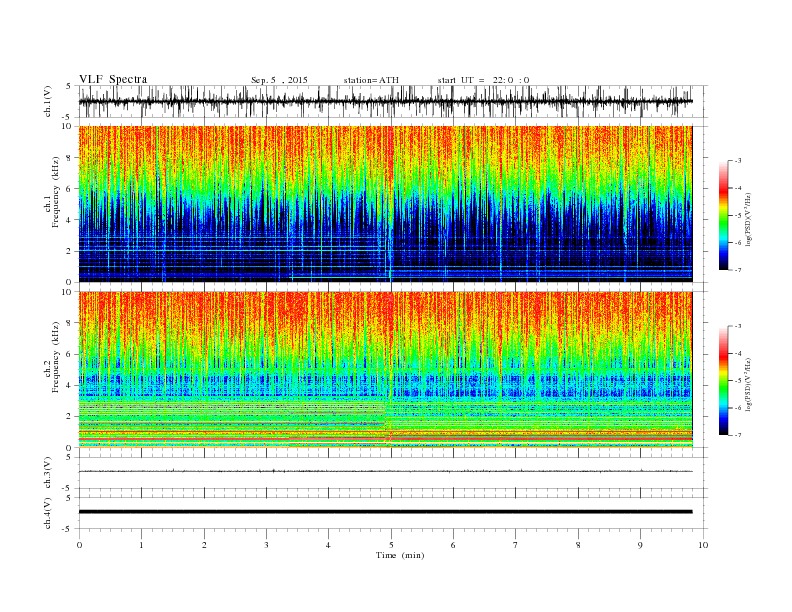Click inside the ch.1 spectrogram panel
Image resolution: width=792 pixels, height=612 pixels.
click(385, 204)
